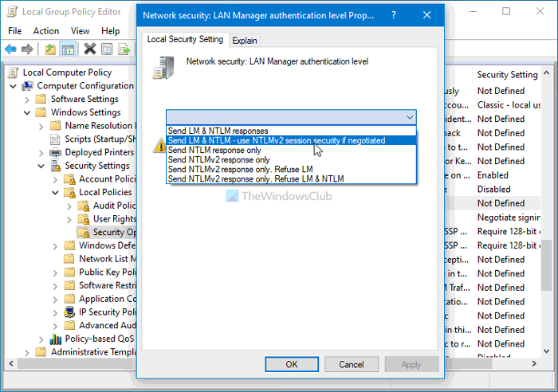Click the Disabled security setting value
Screen dimensions: 558x392
[x=494, y=190]
